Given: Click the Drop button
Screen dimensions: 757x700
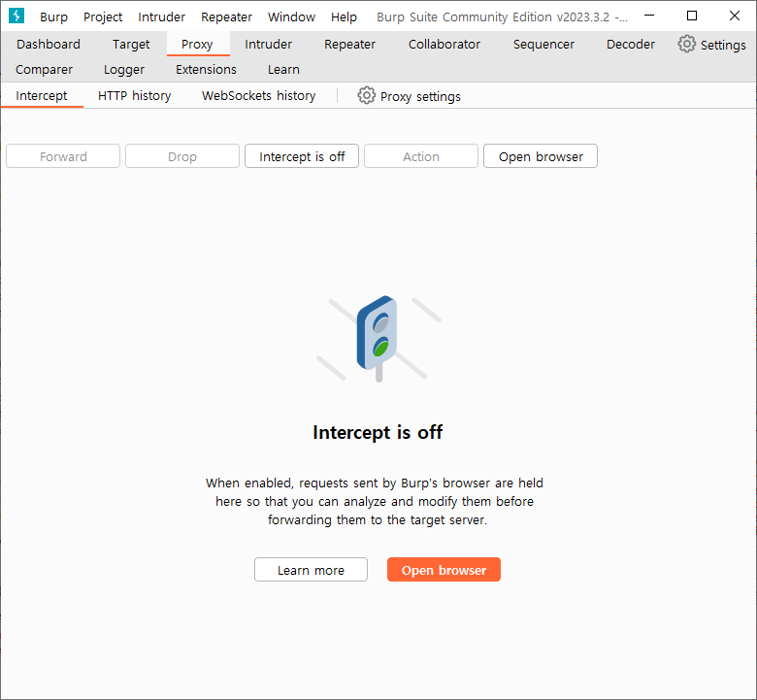Looking at the screenshot, I should [182, 156].
